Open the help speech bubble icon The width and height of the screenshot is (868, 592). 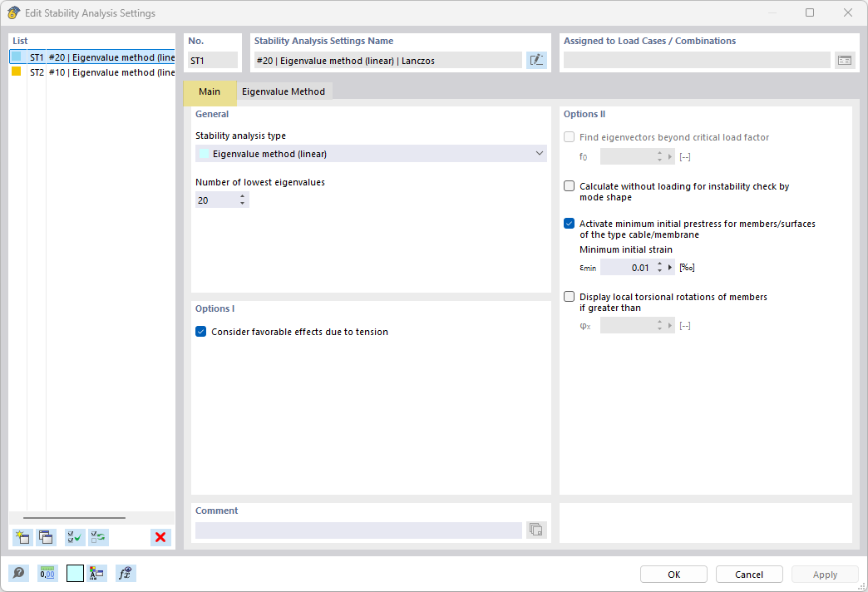pos(18,573)
